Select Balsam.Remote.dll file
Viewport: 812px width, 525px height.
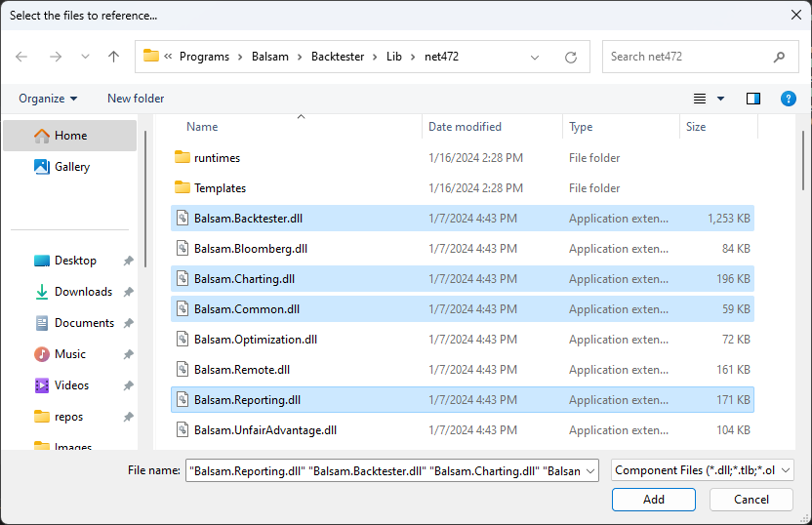(x=463, y=369)
